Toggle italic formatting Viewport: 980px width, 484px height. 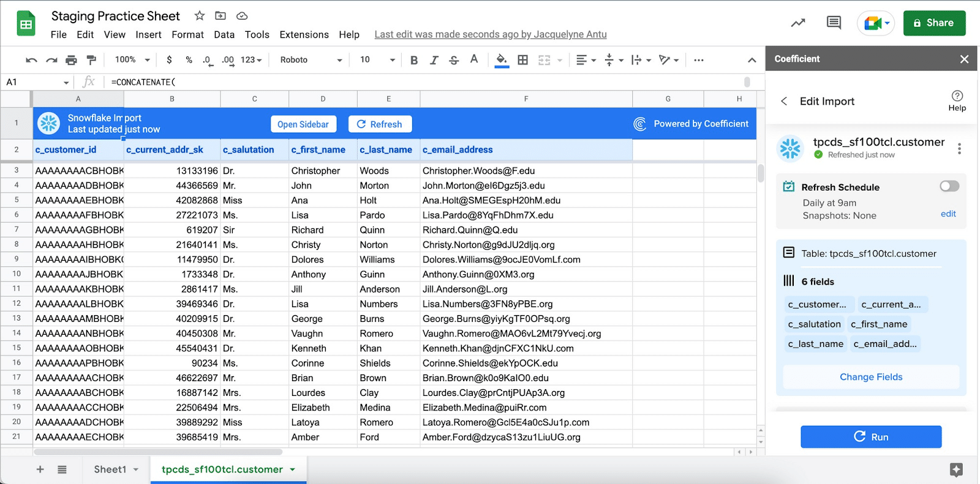434,60
